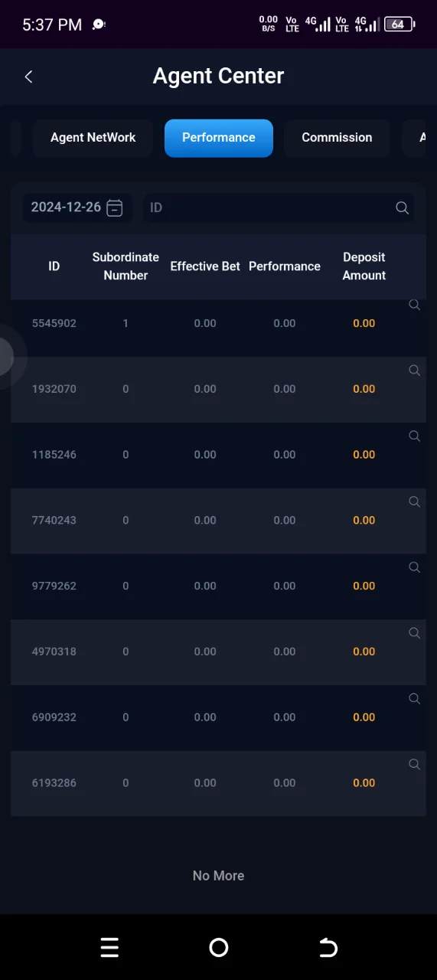Open the calendar icon beside 2024-12-26

pos(114,207)
